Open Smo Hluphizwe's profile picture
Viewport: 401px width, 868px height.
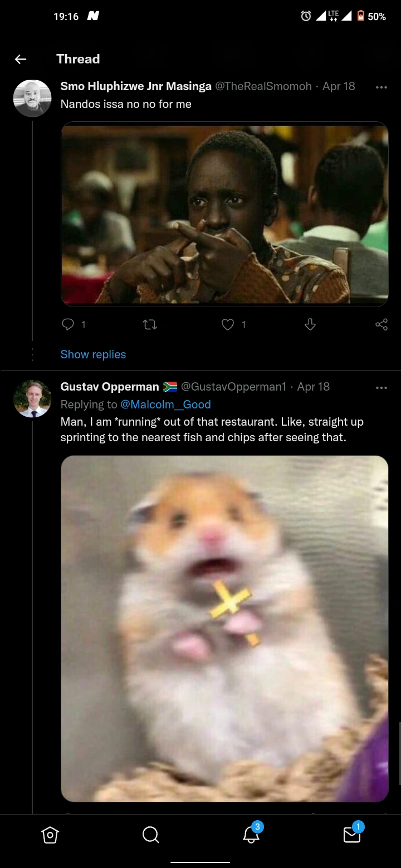[x=32, y=98]
